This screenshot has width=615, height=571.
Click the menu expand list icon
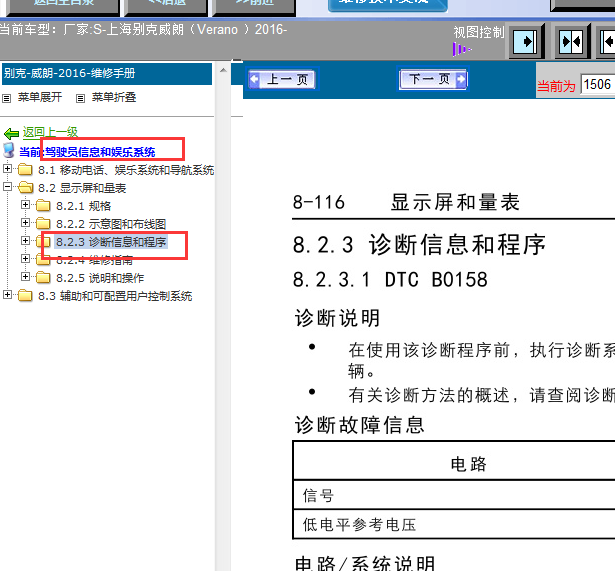point(6,98)
